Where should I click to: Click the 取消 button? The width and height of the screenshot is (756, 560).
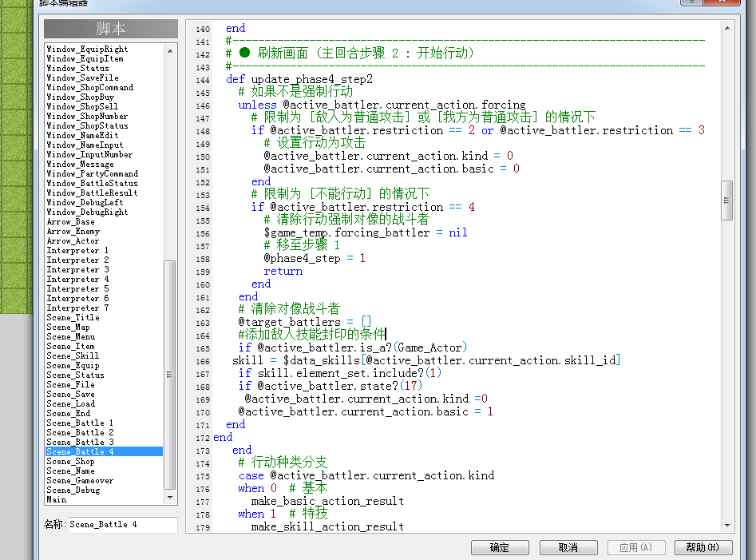(568, 547)
